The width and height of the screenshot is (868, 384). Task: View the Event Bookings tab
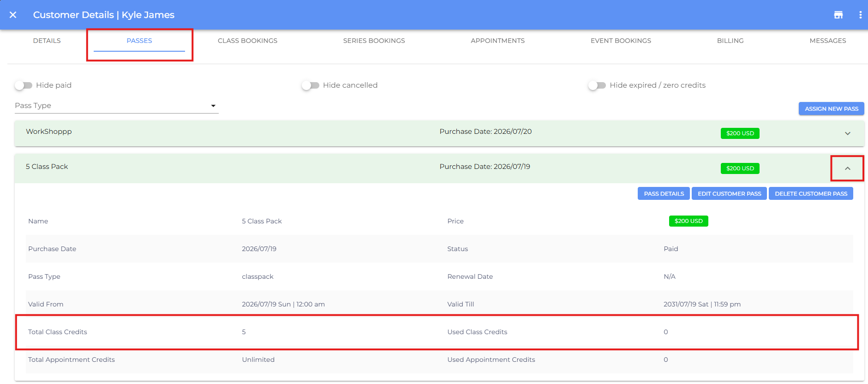pos(621,41)
